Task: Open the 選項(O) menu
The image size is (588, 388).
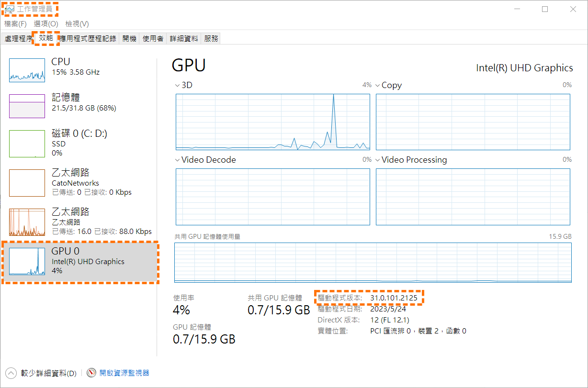Action: [x=46, y=24]
